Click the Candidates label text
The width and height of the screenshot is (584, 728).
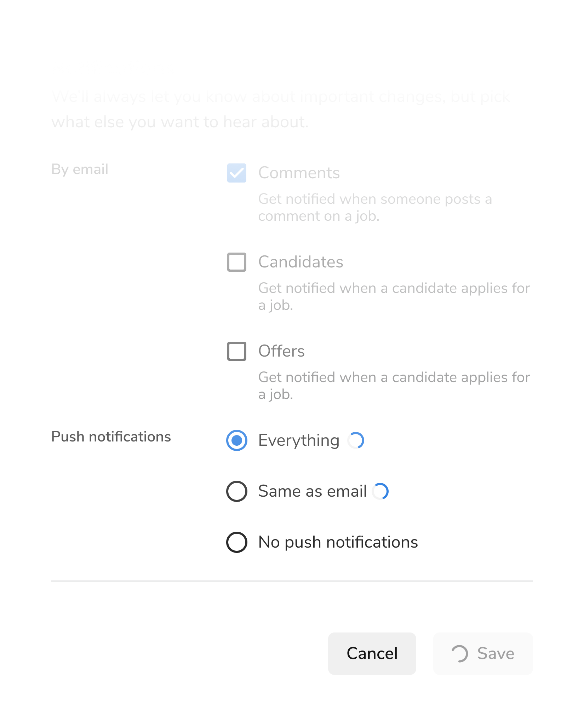click(x=300, y=262)
